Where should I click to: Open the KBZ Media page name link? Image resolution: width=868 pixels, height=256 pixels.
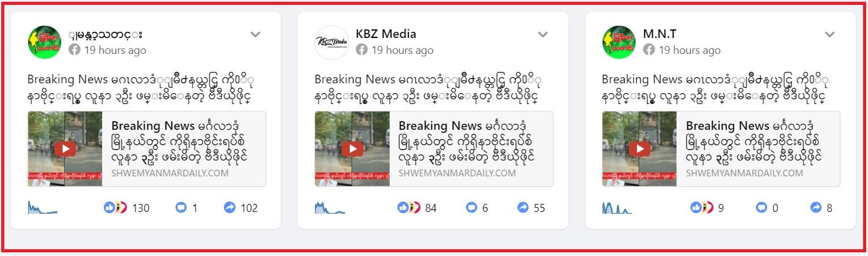pos(386,34)
